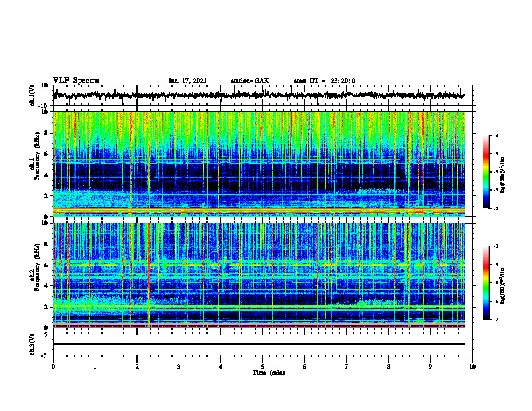The image size is (532, 411).
Task: Click the ch.1 spectrogram panel
Action: click(259, 164)
